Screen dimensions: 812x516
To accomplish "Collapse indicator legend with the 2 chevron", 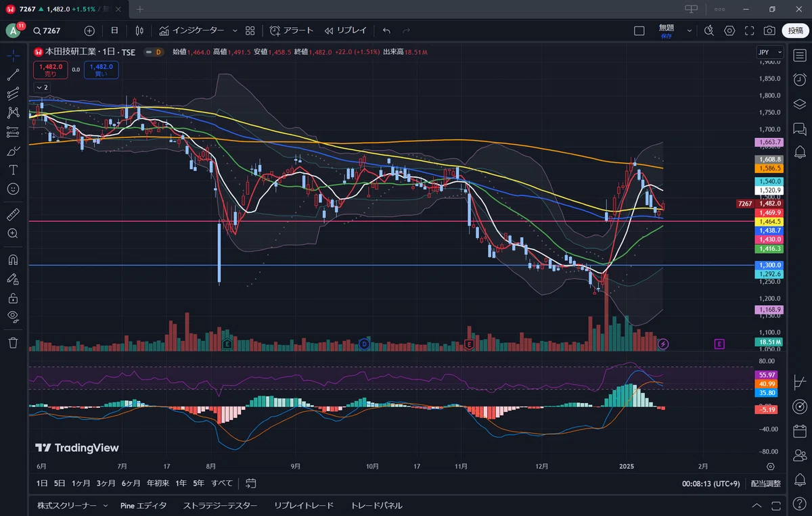I will pos(41,87).
